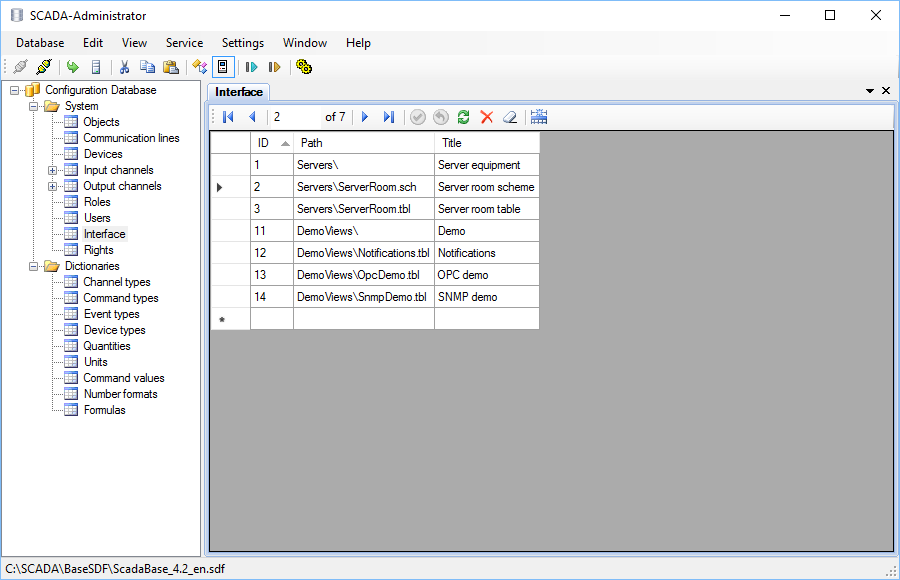Paste with the clipboard toolbar icon

click(x=171, y=67)
